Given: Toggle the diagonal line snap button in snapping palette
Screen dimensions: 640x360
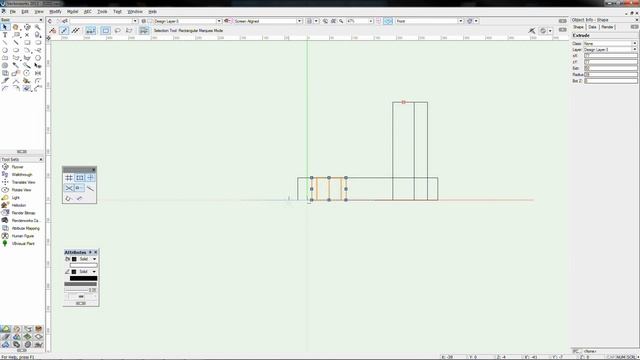Looking at the screenshot, I should click(90, 188).
